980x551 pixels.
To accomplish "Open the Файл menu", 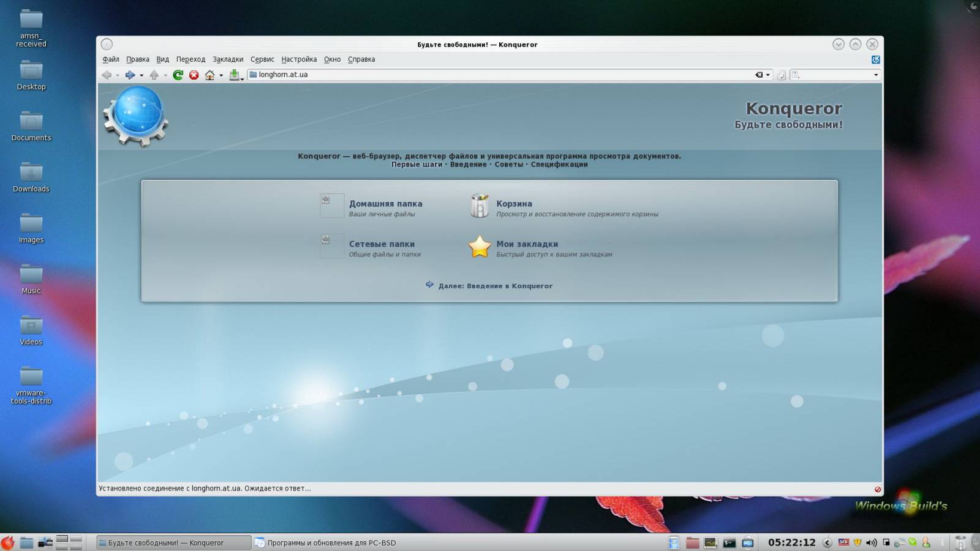I will click(111, 59).
